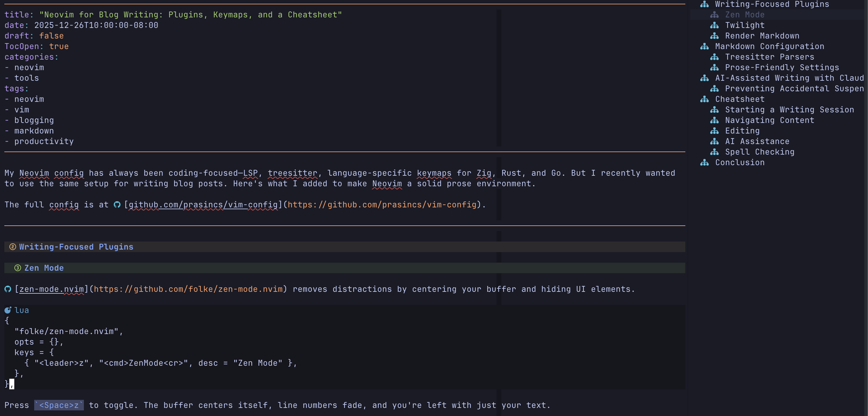Collapse the Writing-Focused Plugins outline section
Viewport: 868px width, 416px height.
pos(705,4)
